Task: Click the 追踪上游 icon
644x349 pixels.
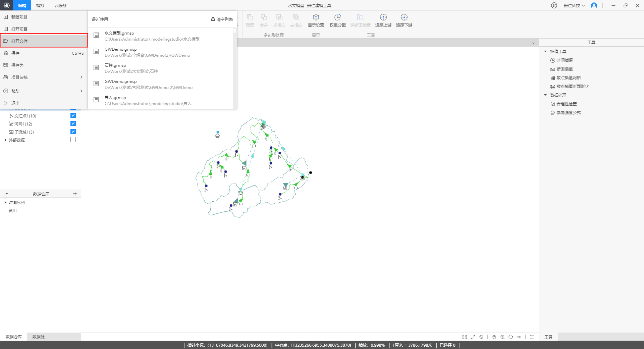Action: coord(383,17)
